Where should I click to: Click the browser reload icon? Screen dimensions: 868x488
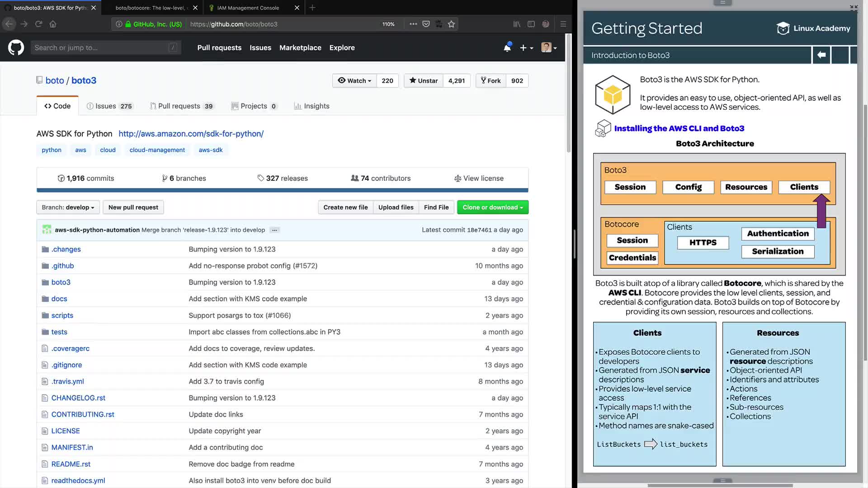coord(38,24)
